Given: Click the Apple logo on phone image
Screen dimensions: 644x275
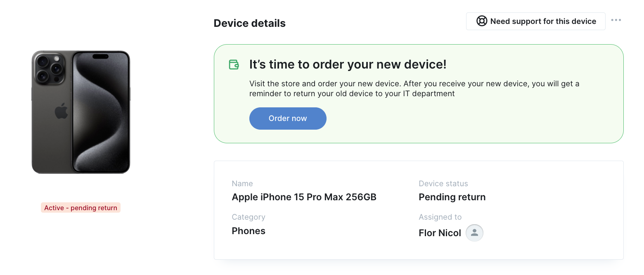Looking at the screenshot, I should tap(61, 111).
